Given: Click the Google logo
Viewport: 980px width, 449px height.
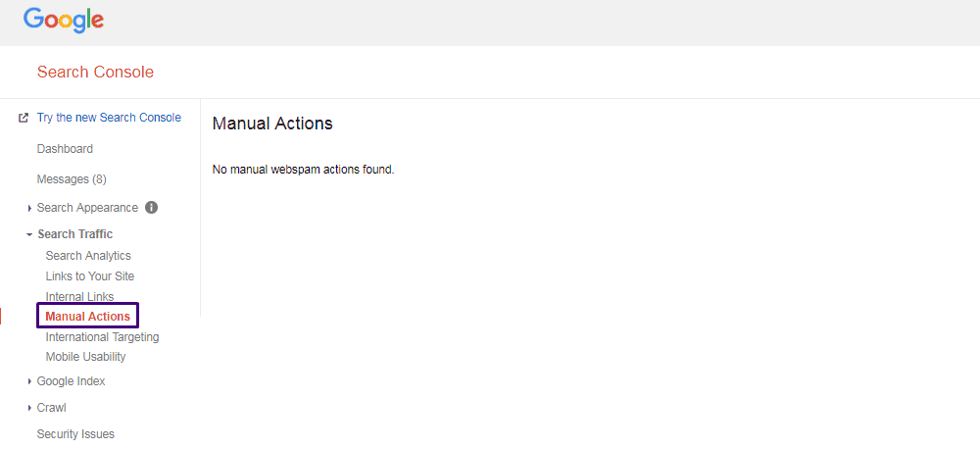Looking at the screenshot, I should click(64, 21).
